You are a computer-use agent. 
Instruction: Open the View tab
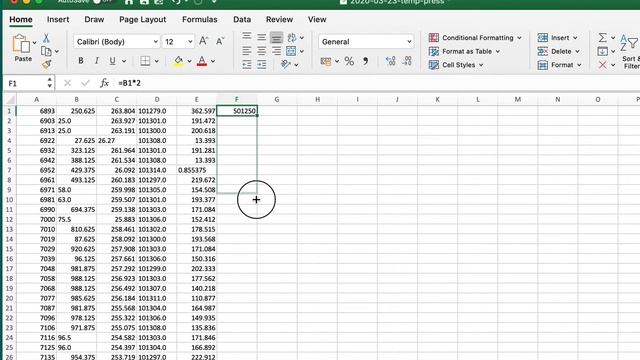point(317,20)
